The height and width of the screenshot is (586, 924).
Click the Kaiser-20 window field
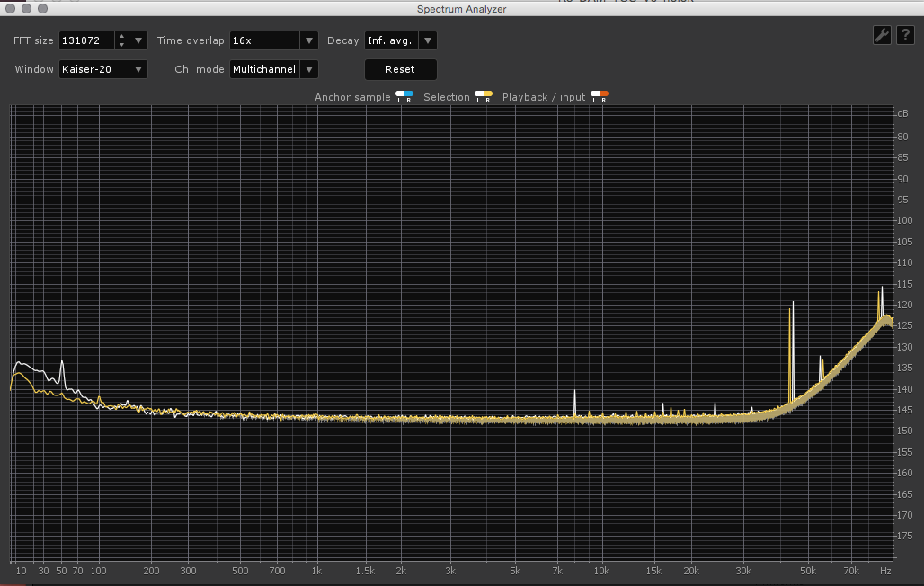pyautogui.click(x=93, y=69)
